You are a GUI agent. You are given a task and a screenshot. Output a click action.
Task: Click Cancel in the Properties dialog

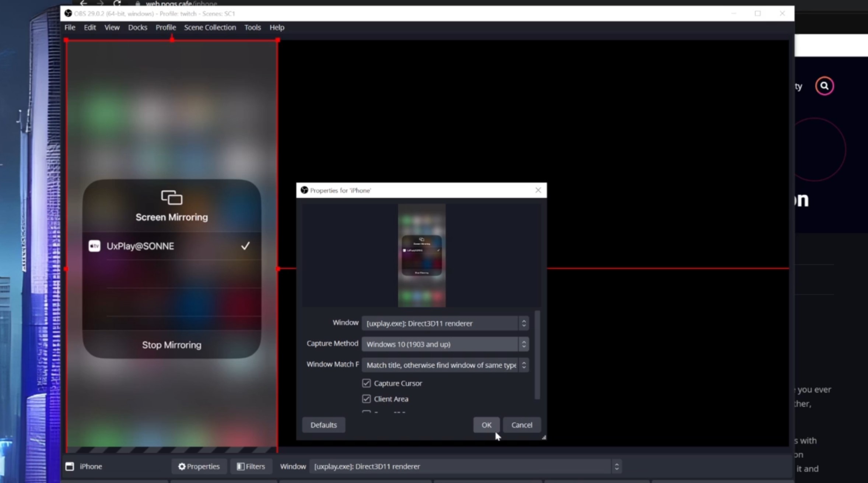tap(522, 425)
